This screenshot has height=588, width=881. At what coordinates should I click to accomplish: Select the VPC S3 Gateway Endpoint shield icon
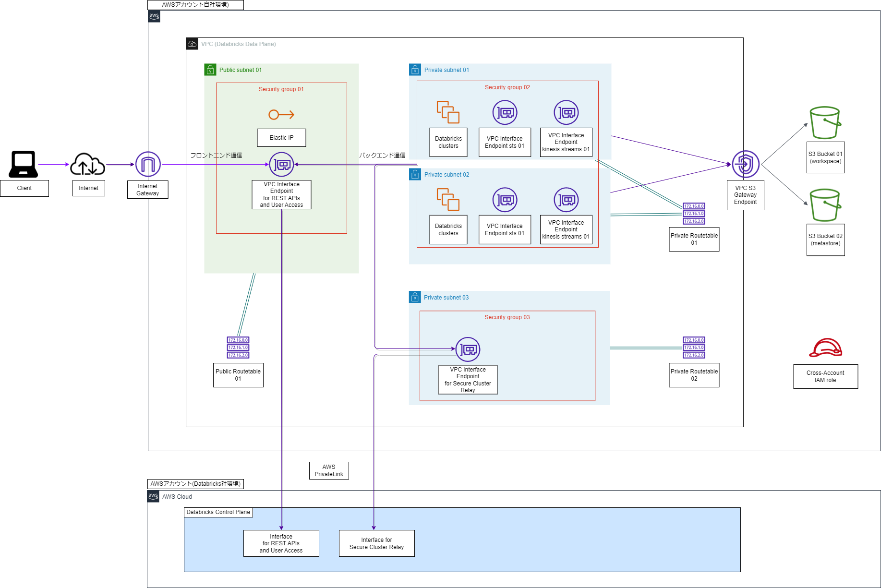(745, 164)
